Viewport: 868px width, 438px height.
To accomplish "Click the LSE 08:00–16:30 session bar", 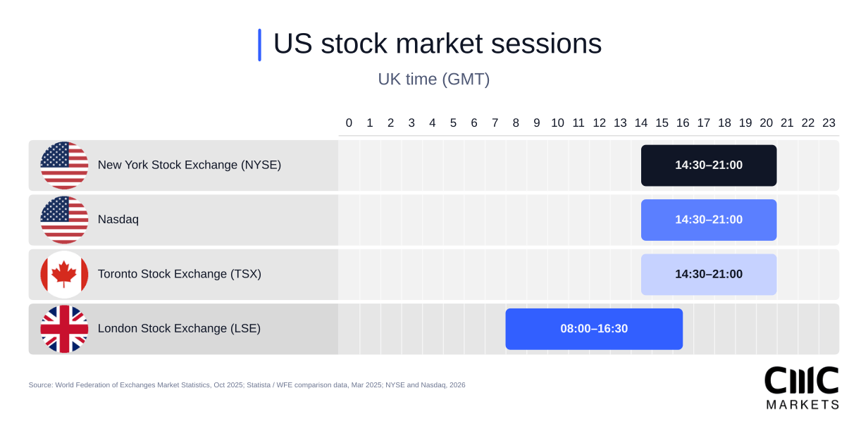I will tap(594, 329).
